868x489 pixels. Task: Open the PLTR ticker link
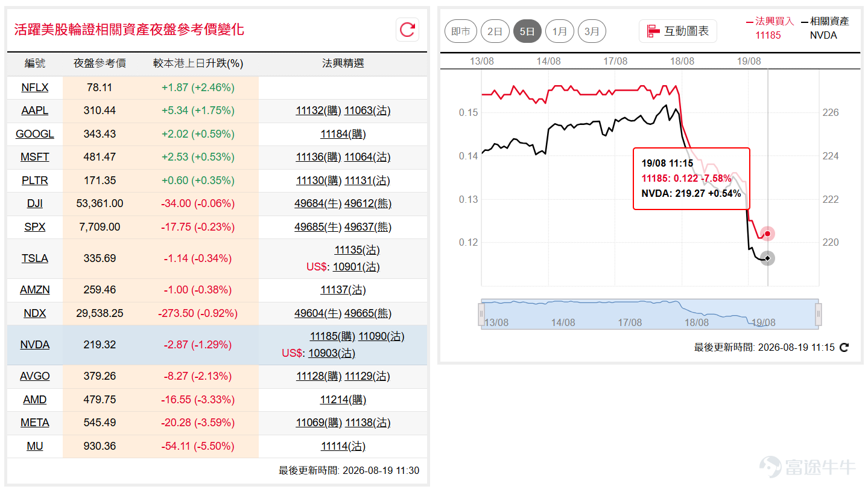[35, 181]
